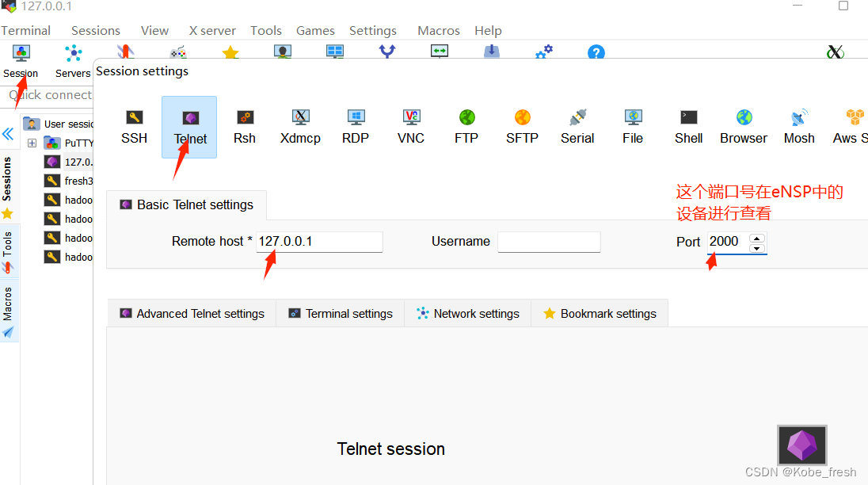This screenshot has width=868, height=485.
Task: Select the Telnet session type
Action: 189,128
